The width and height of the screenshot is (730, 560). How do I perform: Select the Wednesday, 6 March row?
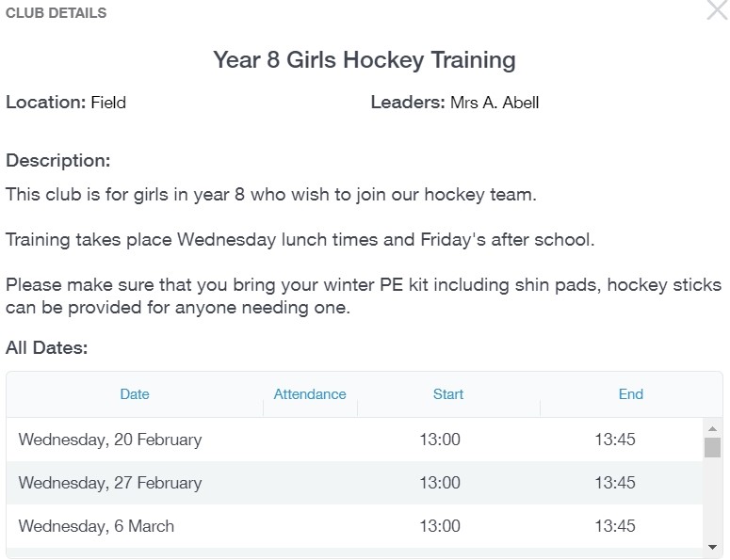point(96,526)
